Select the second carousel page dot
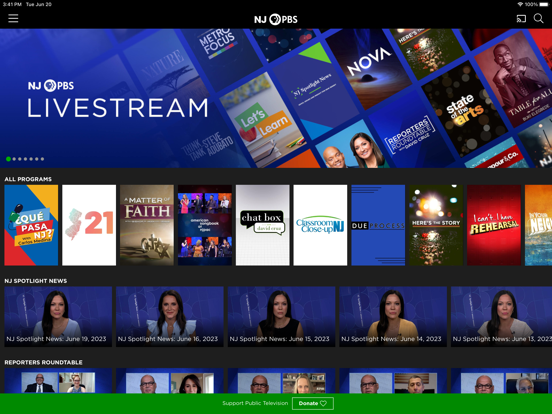 point(14,159)
